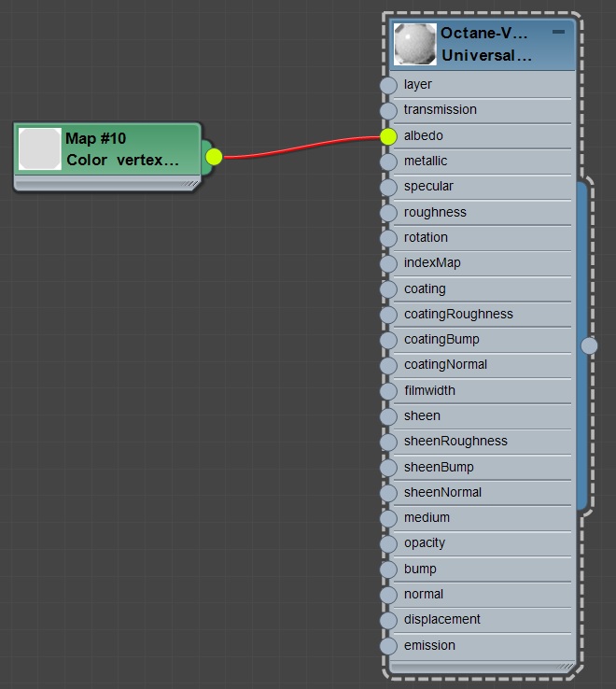Click the filmwidth input socket
This screenshot has width=616, height=689.
point(388,391)
